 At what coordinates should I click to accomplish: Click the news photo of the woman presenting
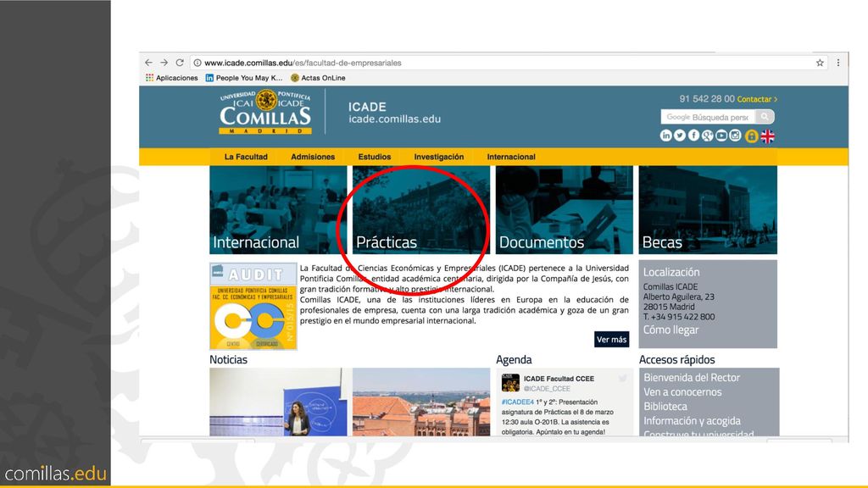[278, 402]
